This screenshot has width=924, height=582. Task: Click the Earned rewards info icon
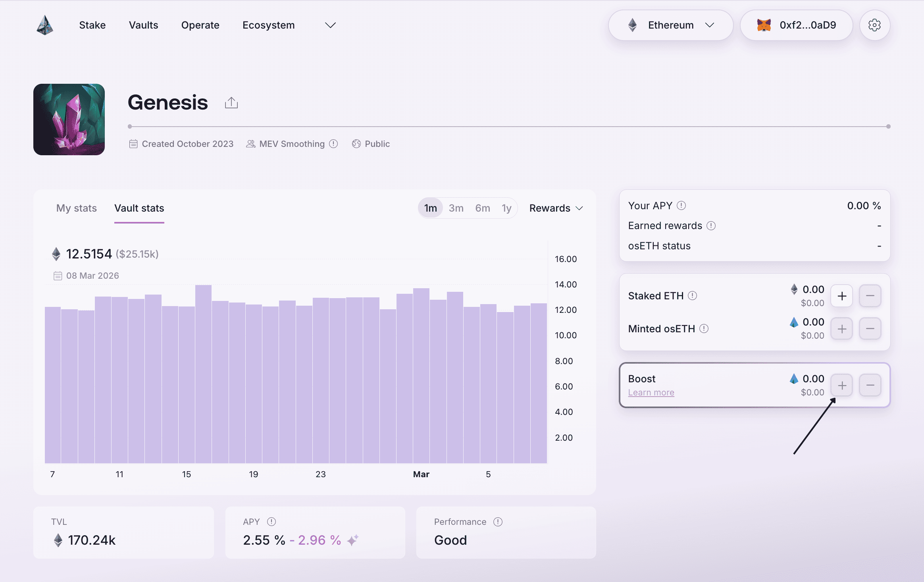point(711,226)
